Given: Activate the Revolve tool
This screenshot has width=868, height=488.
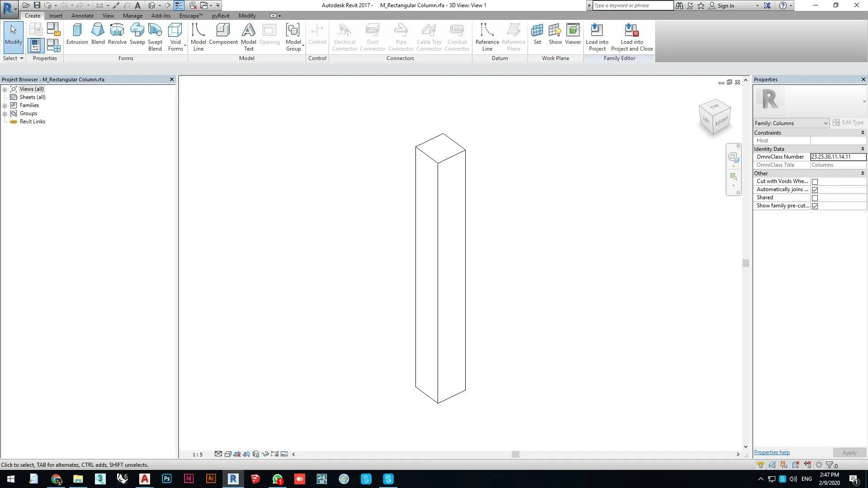Looking at the screenshot, I should tap(117, 34).
